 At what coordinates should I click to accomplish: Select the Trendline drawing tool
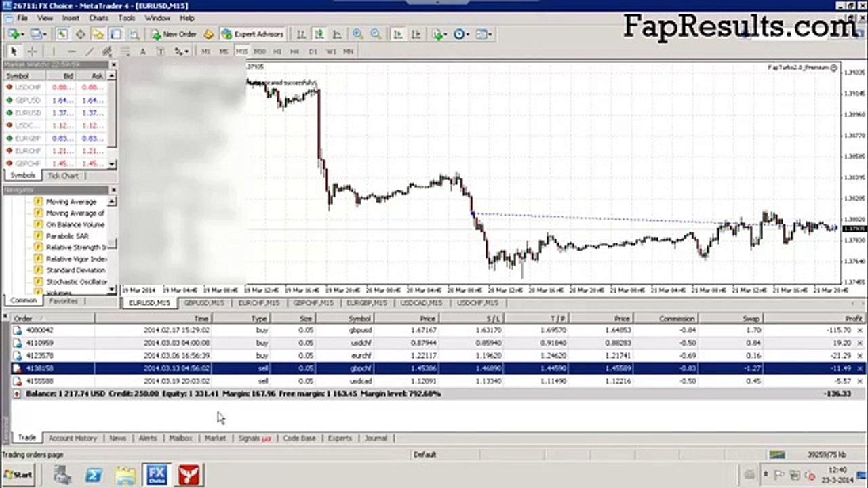tap(89, 51)
